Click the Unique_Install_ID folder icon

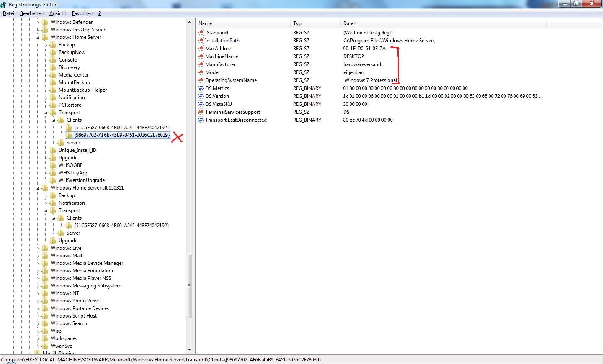tap(53, 150)
